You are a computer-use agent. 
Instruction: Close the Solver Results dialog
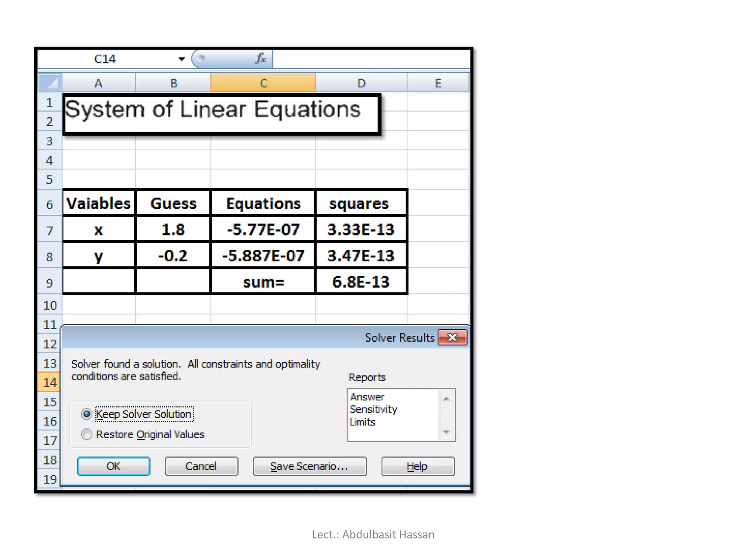pyautogui.click(x=452, y=337)
